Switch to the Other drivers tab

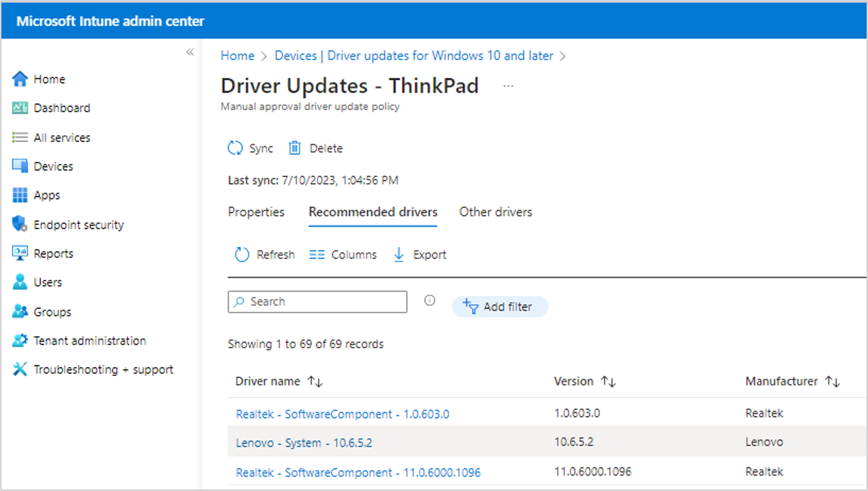[496, 212]
